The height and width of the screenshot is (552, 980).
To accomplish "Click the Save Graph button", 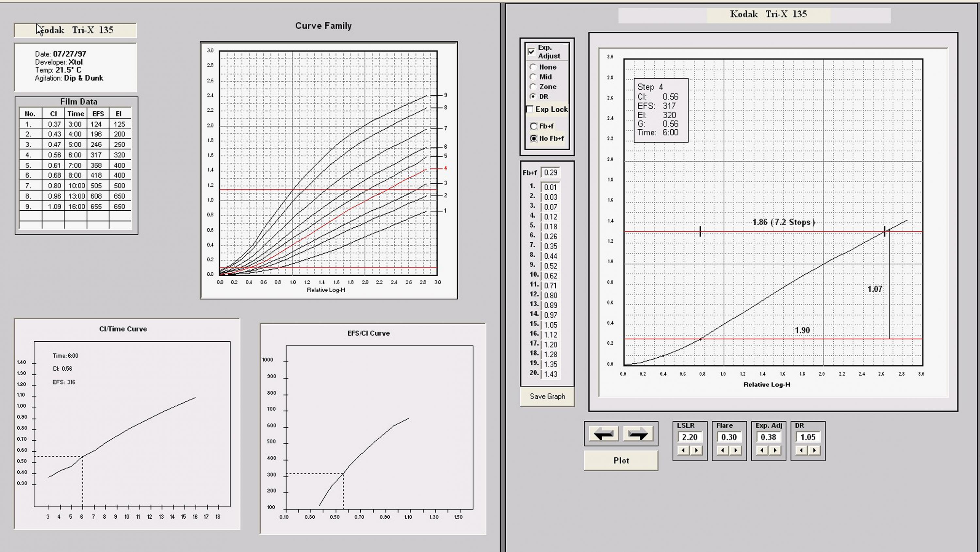I will click(x=547, y=397).
